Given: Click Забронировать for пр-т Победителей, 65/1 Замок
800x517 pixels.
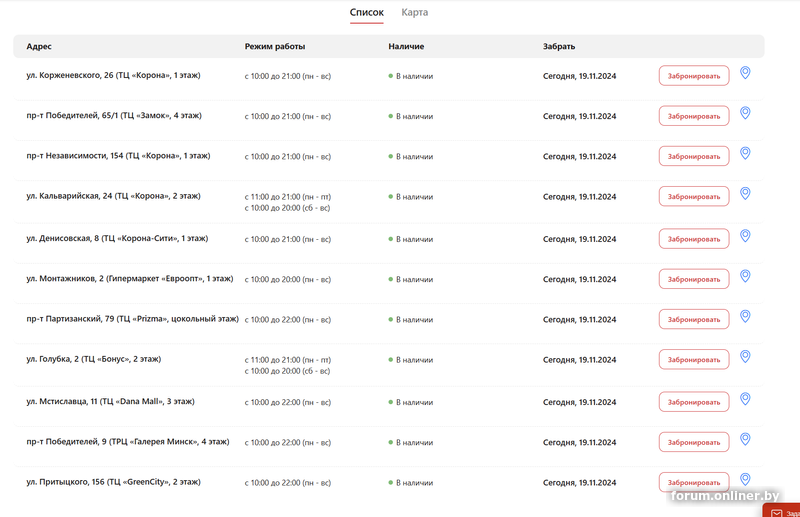Looking at the screenshot, I should pos(694,116).
